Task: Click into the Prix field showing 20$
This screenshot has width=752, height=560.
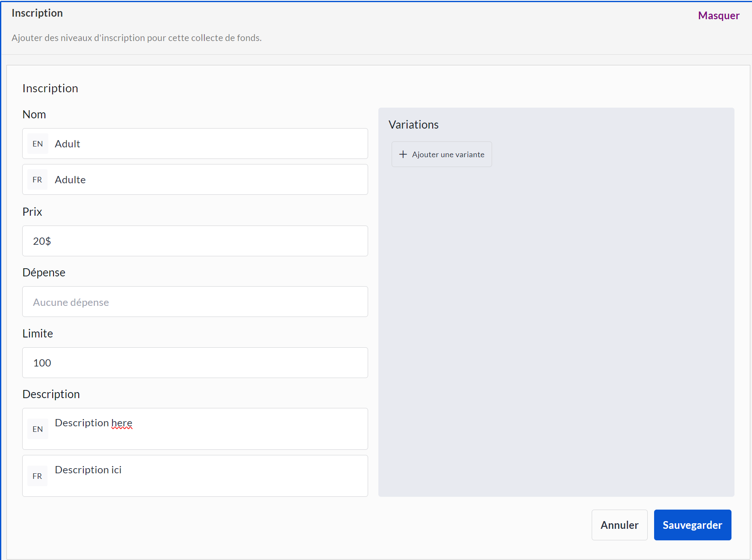Action: click(195, 241)
